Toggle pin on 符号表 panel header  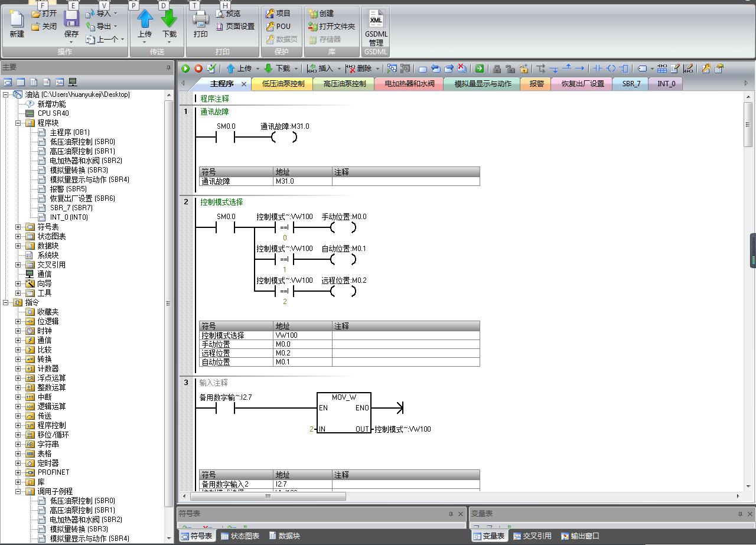pos(451,514)
